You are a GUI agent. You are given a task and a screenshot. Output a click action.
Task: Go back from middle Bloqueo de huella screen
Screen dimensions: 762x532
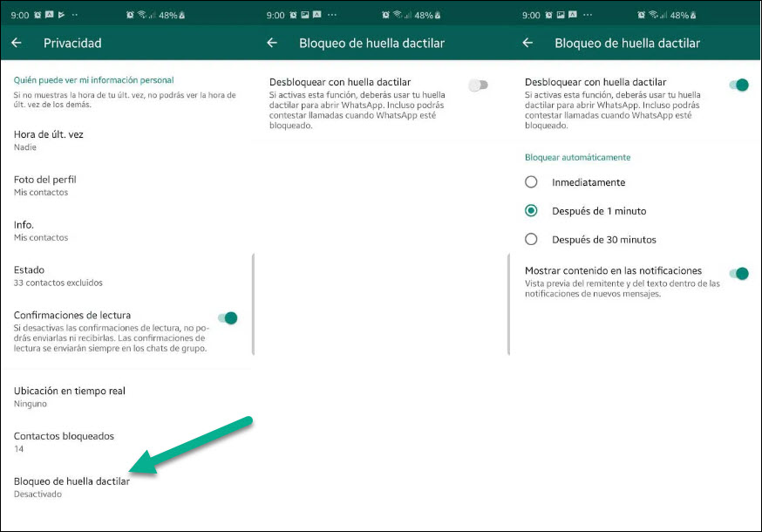[x=272, y=43]
